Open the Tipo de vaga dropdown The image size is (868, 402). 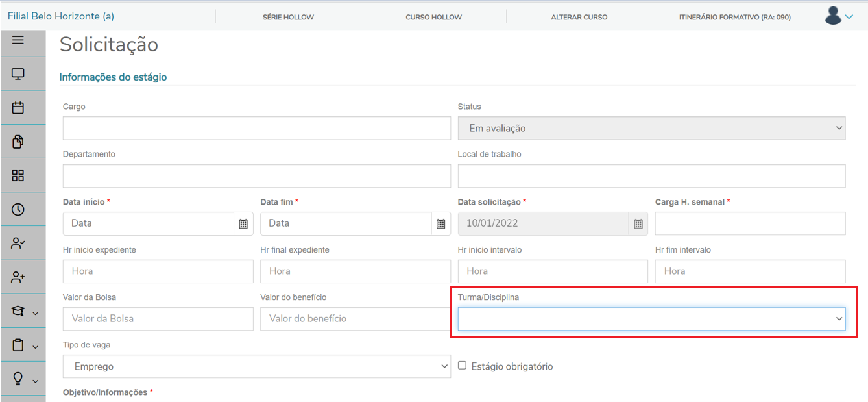pyautogui.click(x=257, y=366)
